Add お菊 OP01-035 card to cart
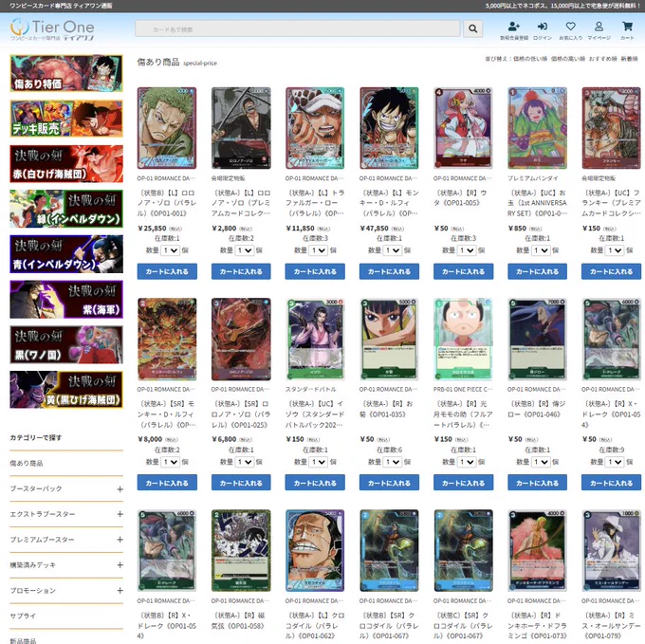 pos(389,483)
